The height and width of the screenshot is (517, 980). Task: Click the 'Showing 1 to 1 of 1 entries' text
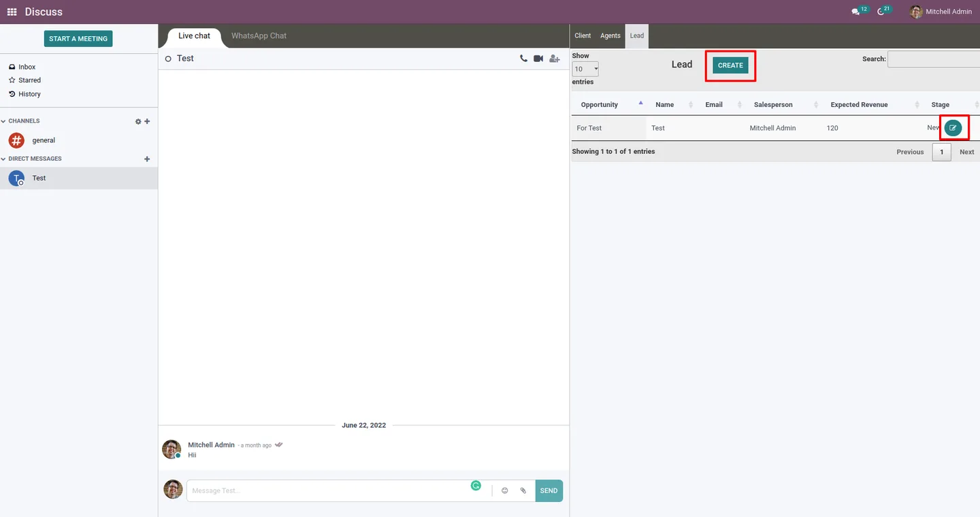pyautogui.click(x=613, y=151)
